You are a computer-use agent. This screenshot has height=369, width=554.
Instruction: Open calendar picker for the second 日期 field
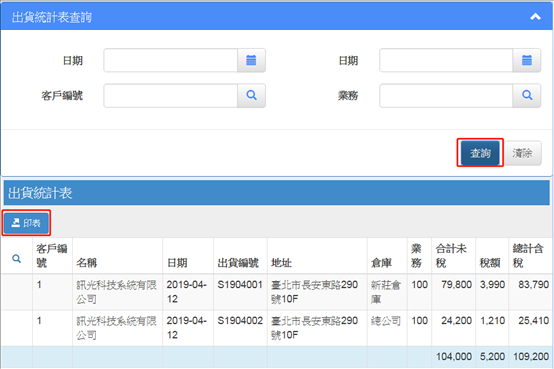526,60
